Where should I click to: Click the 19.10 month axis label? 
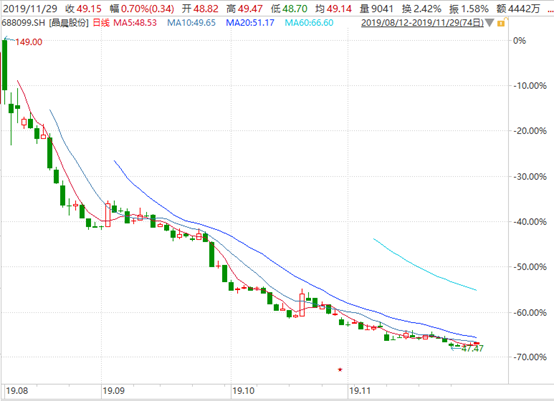tap(243, 391)
